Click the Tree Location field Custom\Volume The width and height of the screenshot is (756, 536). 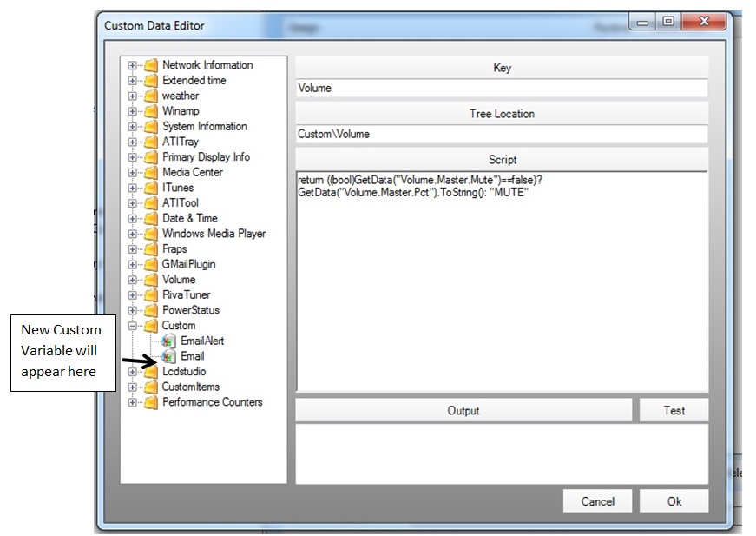(502, 134)
